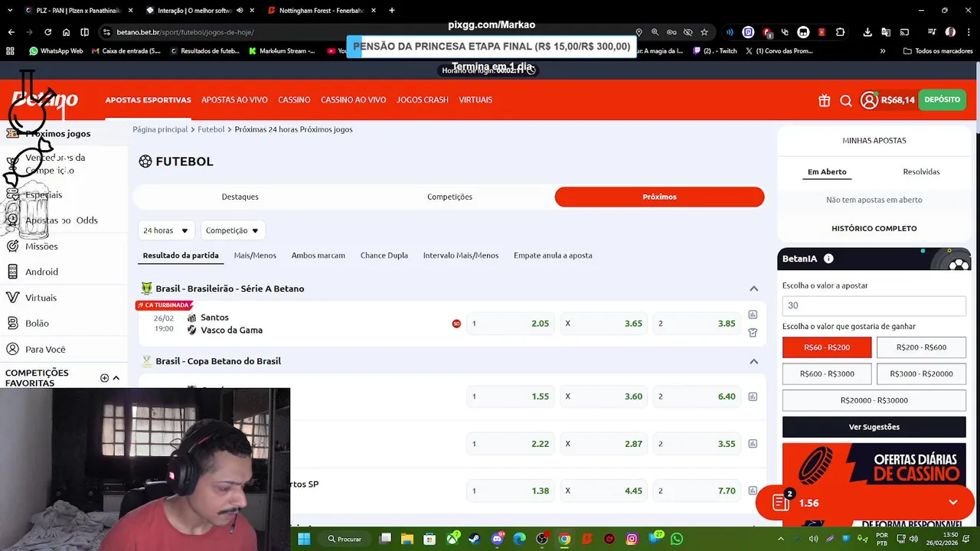This screenshot has height=551, width=980.
Task: Switch to the Competições tab
Action: coord(449,197)
